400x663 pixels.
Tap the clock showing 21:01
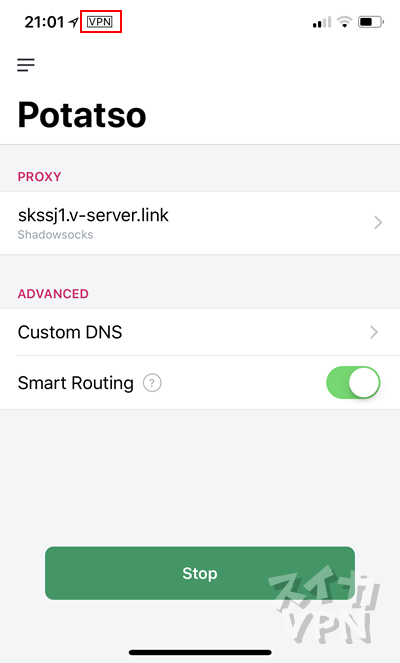(44, 22)
